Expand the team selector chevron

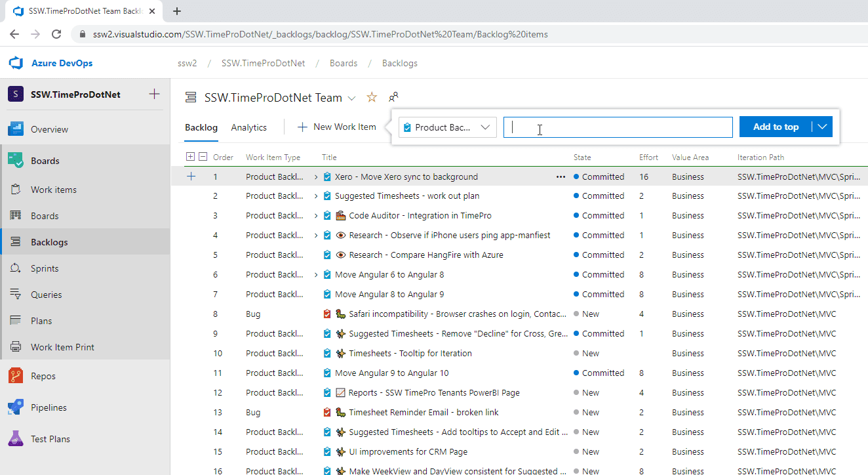352,98
